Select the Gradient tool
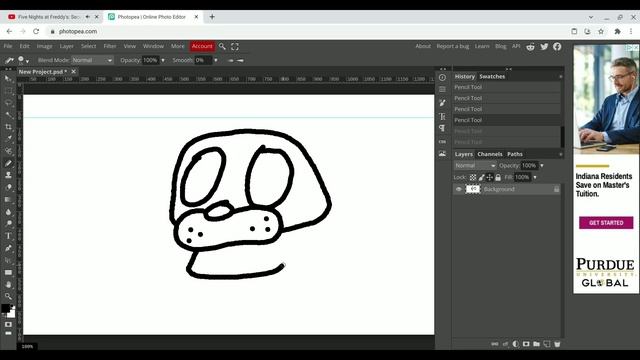640x360 pixels. [8, 200]
